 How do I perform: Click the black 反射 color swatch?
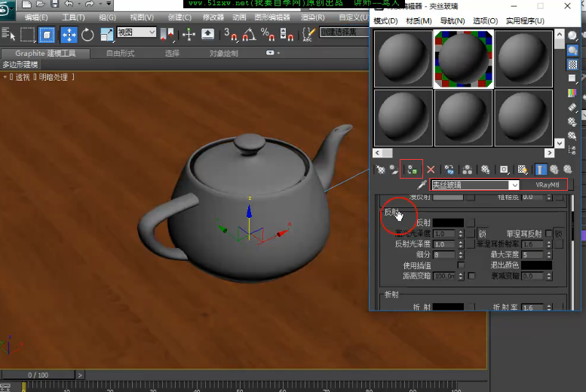pyautogui.click(x=447, y=223)
